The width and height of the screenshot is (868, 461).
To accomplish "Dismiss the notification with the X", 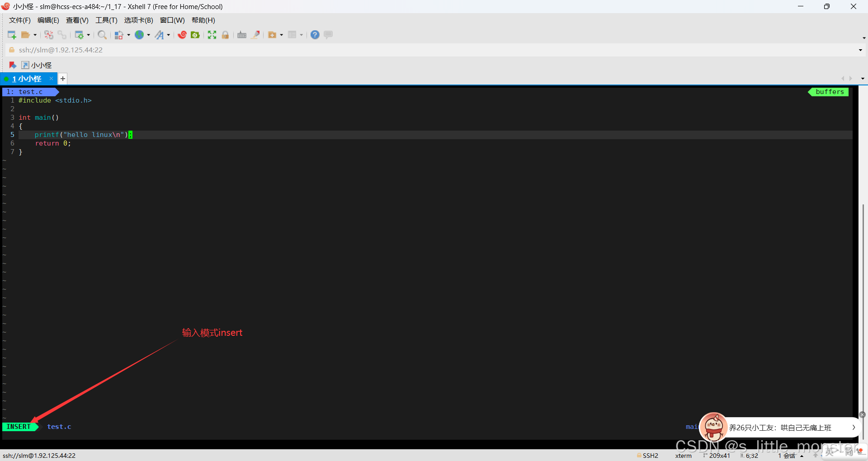I will tap(862, 415).
